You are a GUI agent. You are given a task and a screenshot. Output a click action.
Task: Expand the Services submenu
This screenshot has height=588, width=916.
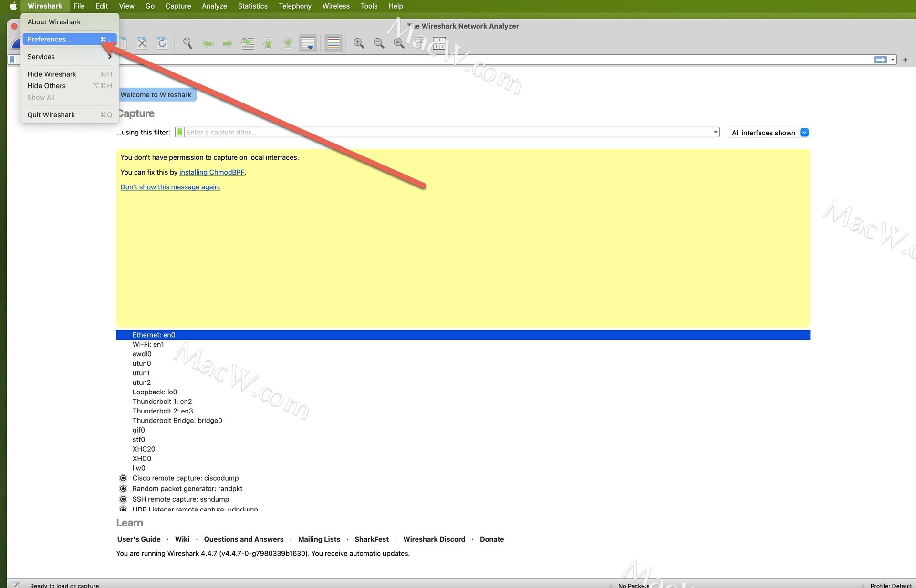(x=70, y=57)
